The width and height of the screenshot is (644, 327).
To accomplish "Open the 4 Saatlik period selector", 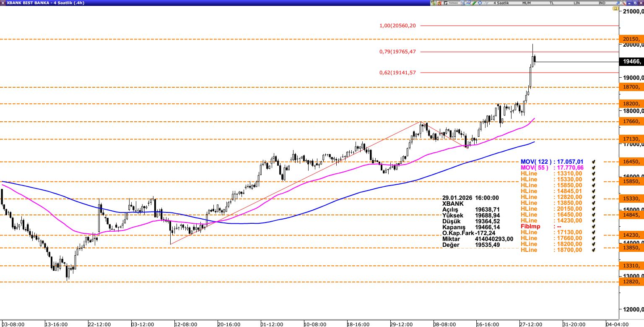I will [x=501, y=3].
